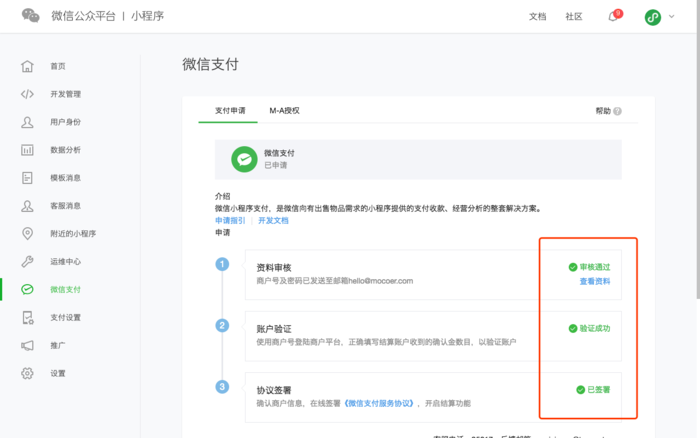Open the 微信支付服务协议 link
700x438 pixels.
pyautogui.click(x=379, y=403)
